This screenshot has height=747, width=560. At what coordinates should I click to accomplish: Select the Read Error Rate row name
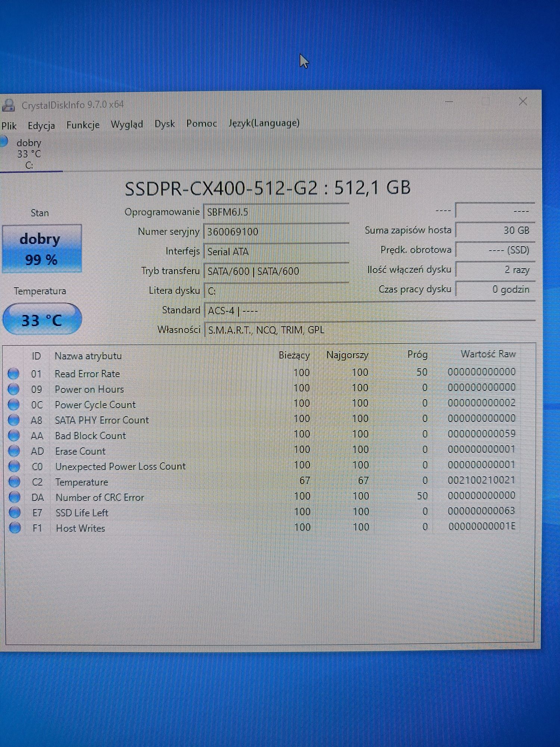(x=87, y=373)
